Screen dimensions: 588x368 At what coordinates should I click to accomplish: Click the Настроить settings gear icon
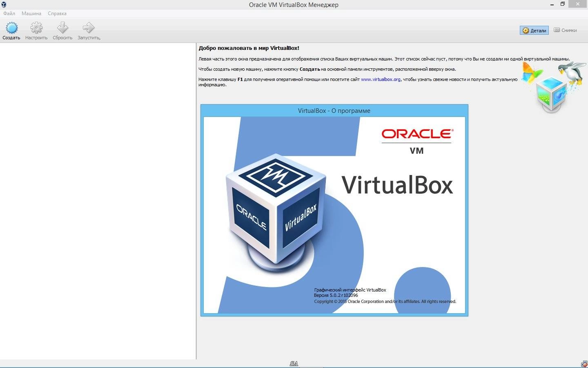[36, 28]
